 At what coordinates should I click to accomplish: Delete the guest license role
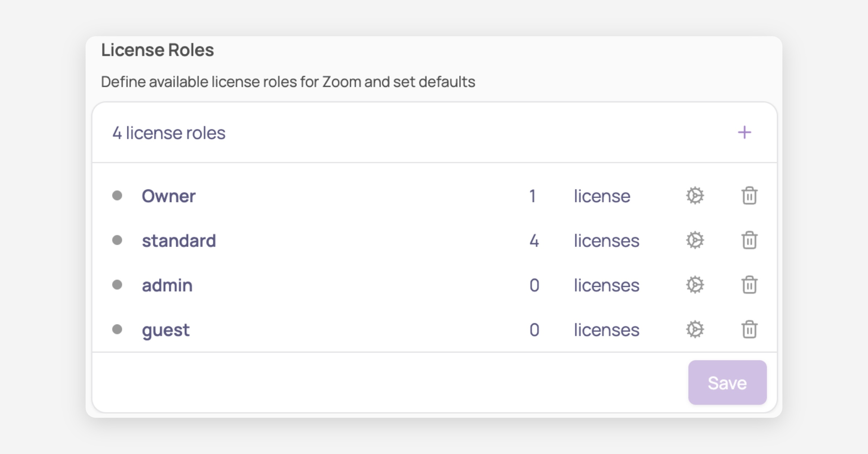(x=749, y=329)
